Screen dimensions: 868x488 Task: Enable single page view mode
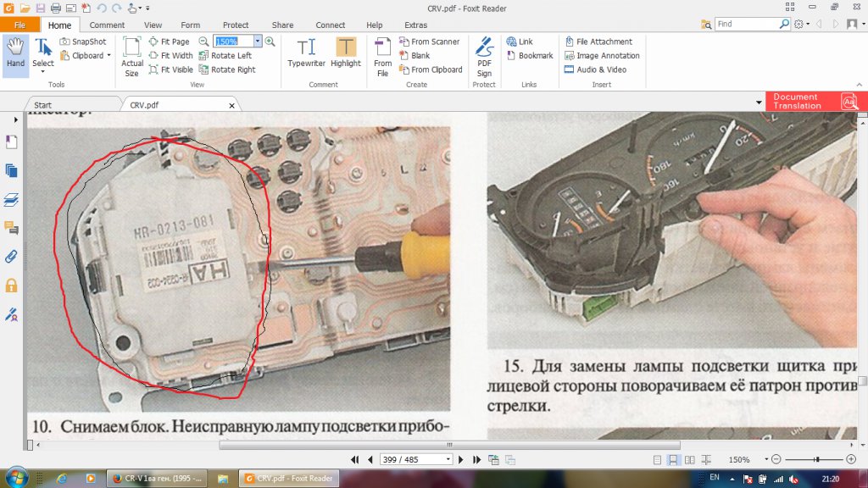[x=657, y=460]
